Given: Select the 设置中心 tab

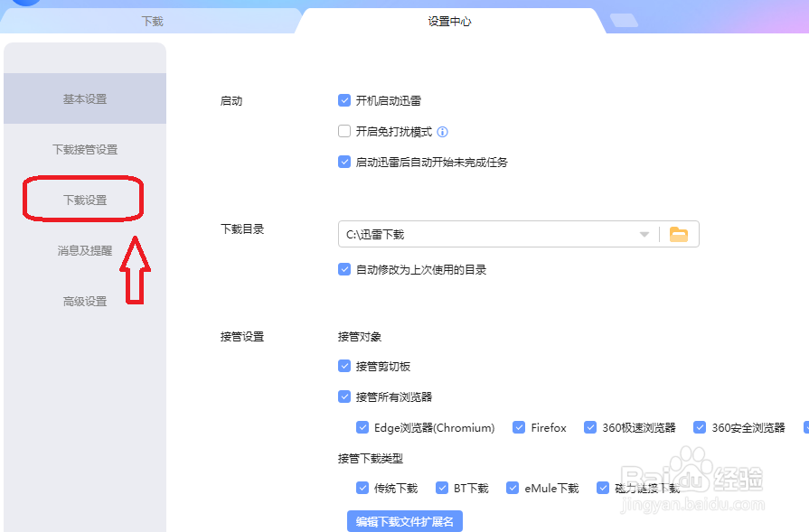Looking at the screenshot, I should tap(449, 21).
